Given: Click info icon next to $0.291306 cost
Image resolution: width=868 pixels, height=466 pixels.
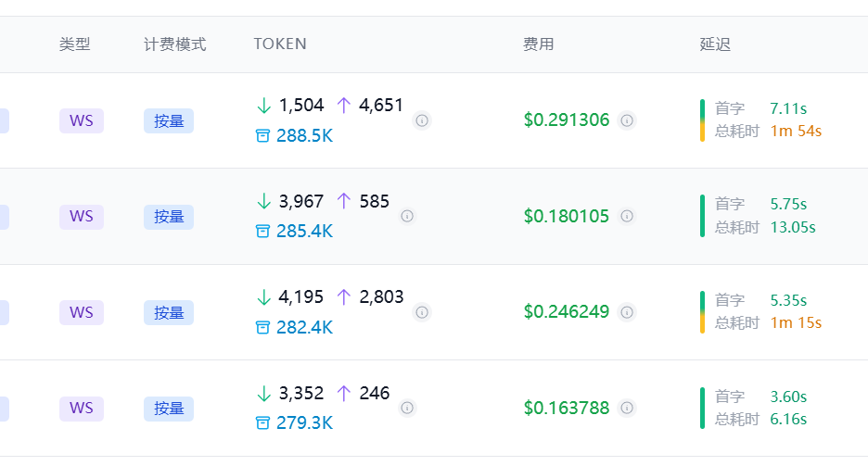Looking at the screenshot, I should 627,120.
